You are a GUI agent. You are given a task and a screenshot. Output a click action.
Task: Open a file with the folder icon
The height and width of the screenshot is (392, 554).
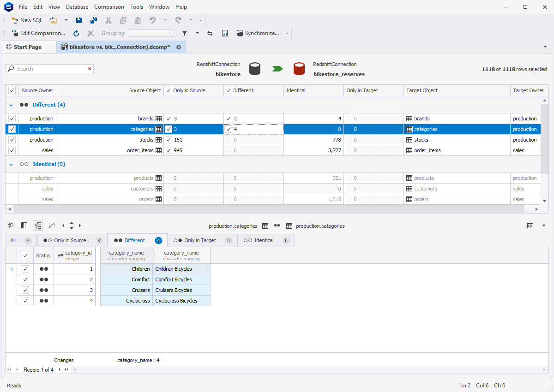(54, 20)
